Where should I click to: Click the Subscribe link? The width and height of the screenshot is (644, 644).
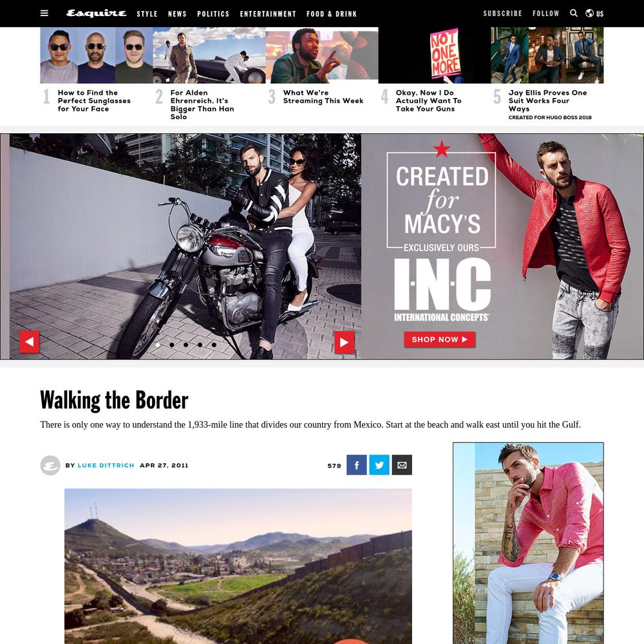(x=502, y=14)
